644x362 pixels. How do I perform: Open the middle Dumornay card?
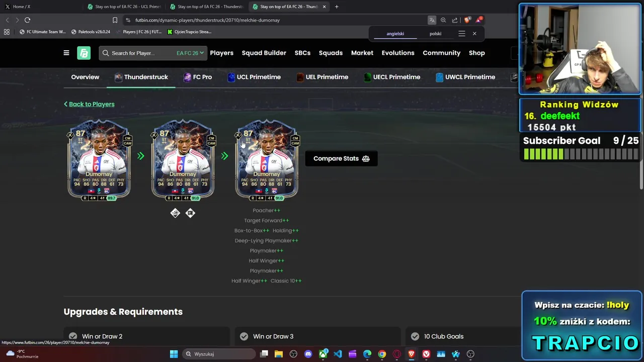coord(183,160)
